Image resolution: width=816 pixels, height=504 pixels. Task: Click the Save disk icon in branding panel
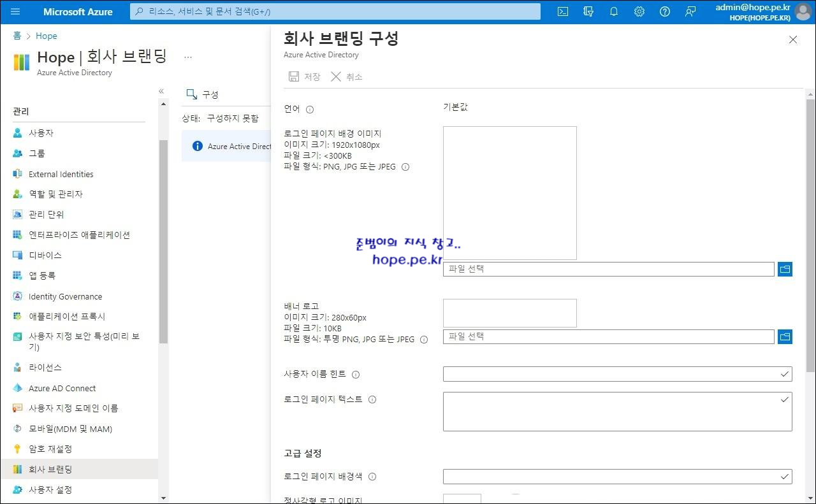click(x=294, y=76)
